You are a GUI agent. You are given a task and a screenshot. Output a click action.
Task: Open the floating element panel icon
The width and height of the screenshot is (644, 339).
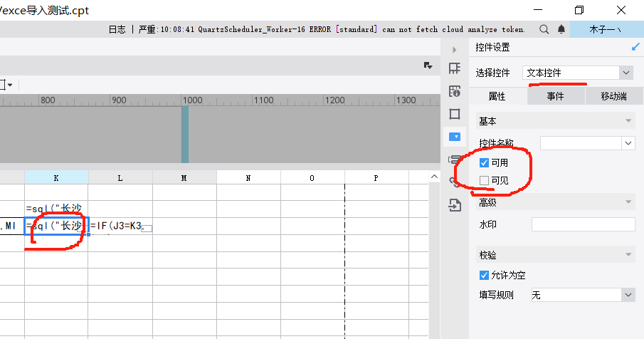[x=455, y=114]
